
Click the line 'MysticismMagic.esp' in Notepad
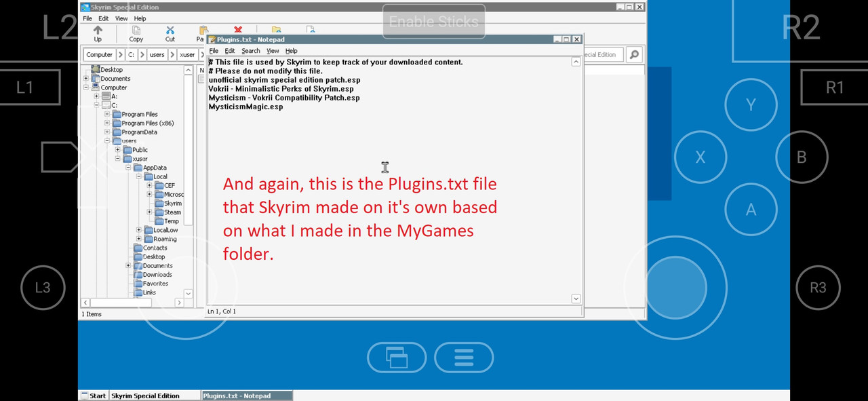245,107
